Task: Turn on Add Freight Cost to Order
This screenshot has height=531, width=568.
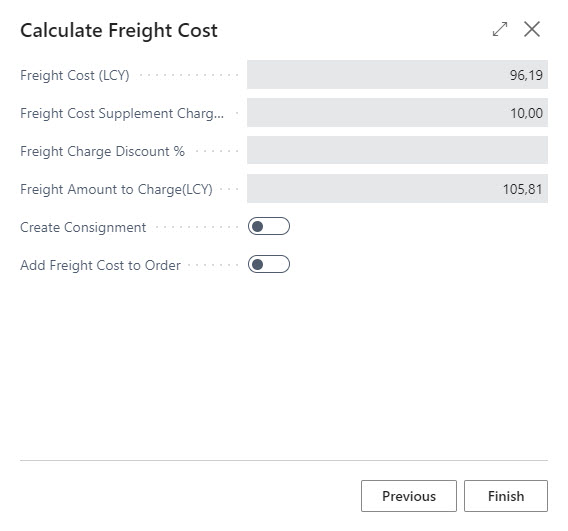Action: [269, 264]
